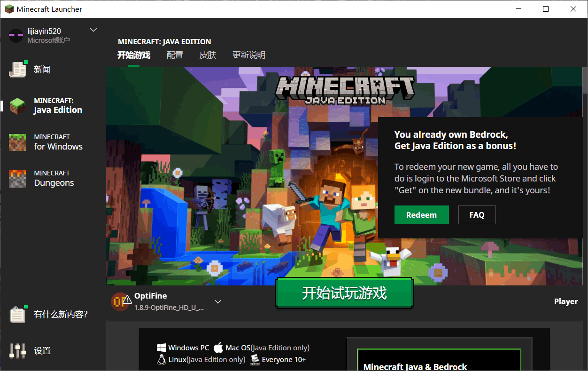Switch to the 更新说明 tab

(249, 55)
